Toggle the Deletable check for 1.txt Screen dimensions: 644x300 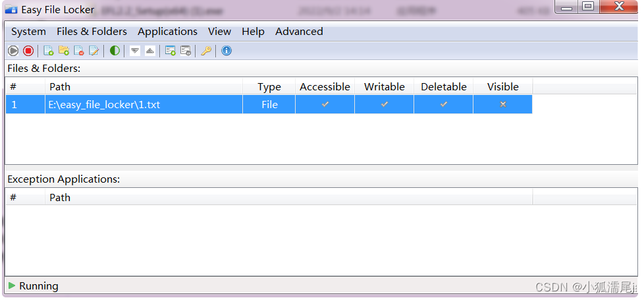(x=444, y=105)
